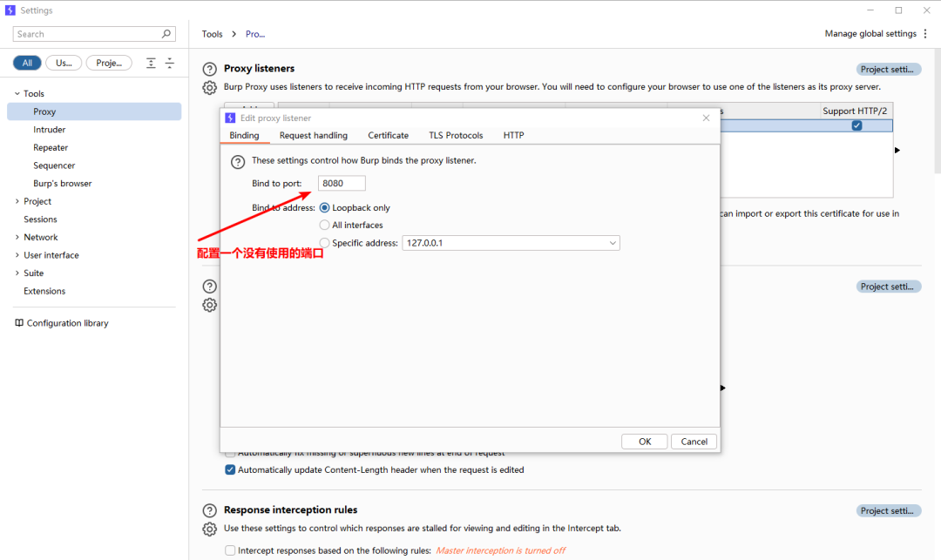Click collapse all sections icon in sidebar
The height and width of the screenshot is (560, 941).
[x=170, y=63]
